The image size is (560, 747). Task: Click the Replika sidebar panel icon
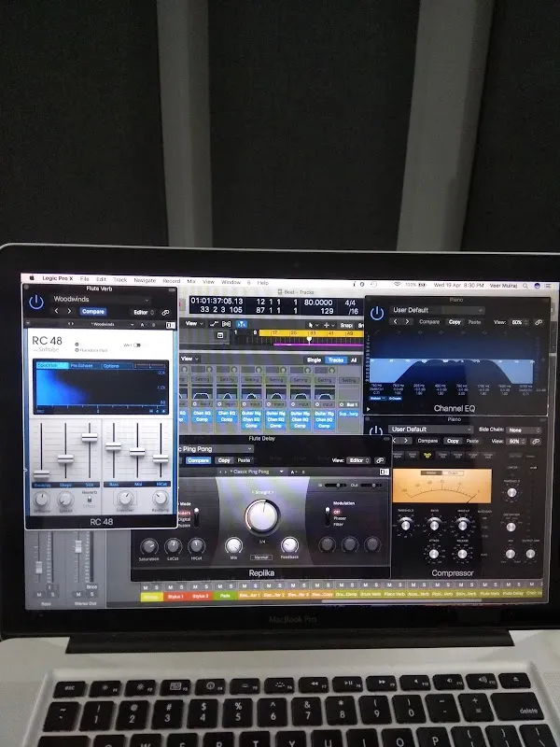[x=385, y=472]
